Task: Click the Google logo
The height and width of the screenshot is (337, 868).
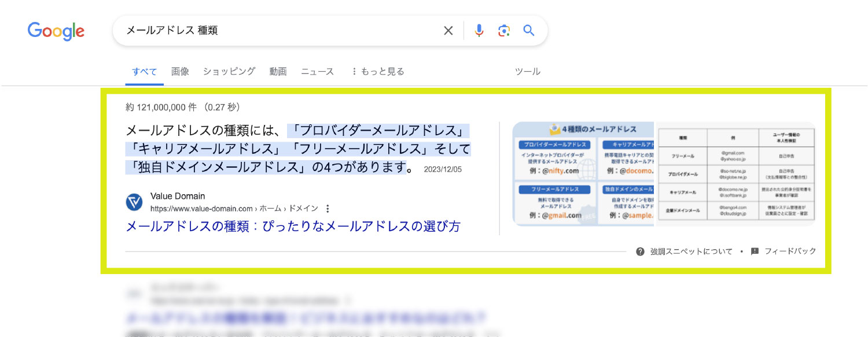Action: (56, 31)
